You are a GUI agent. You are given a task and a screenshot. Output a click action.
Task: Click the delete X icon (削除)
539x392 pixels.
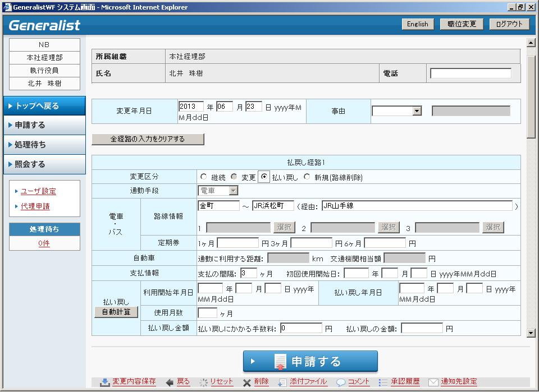(247, 382)
